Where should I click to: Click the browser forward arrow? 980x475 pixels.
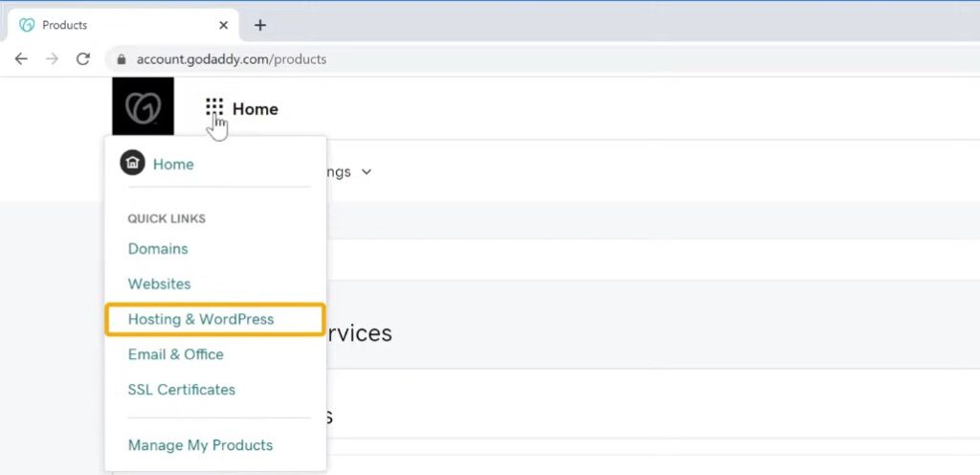53,59
